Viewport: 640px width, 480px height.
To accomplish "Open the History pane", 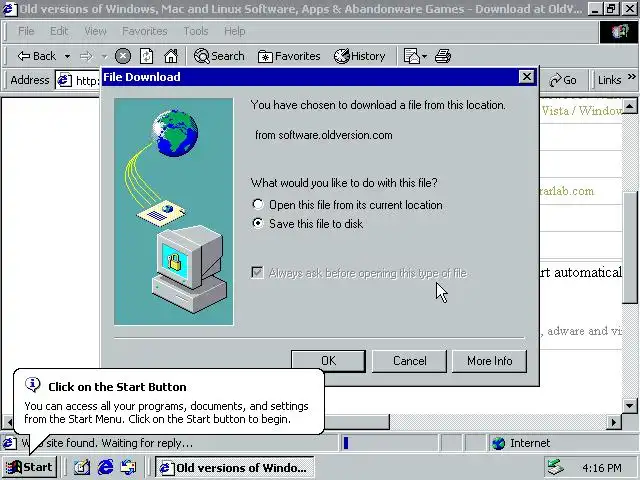I will point(360,56).
